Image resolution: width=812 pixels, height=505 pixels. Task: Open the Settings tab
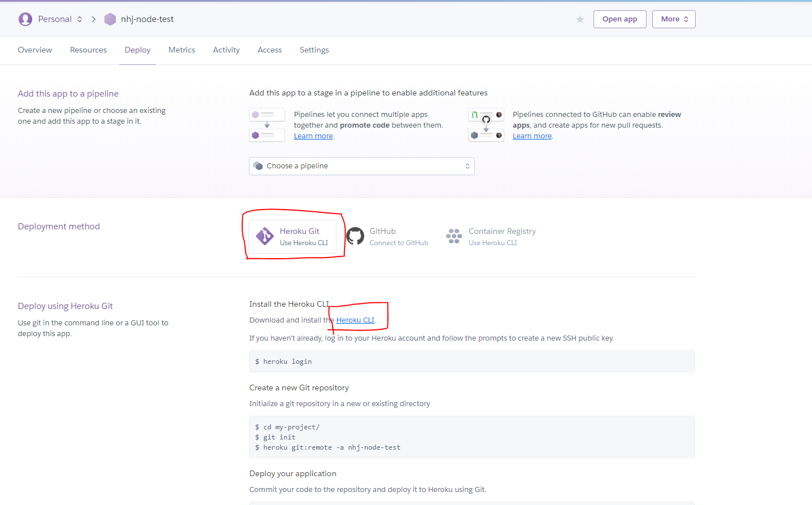(x=315, y=50)
